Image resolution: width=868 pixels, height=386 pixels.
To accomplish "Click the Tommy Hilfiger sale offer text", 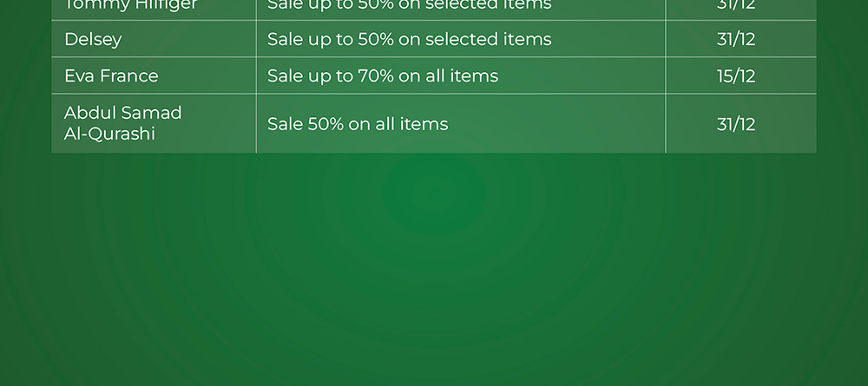I will click(x=409, y=5).
